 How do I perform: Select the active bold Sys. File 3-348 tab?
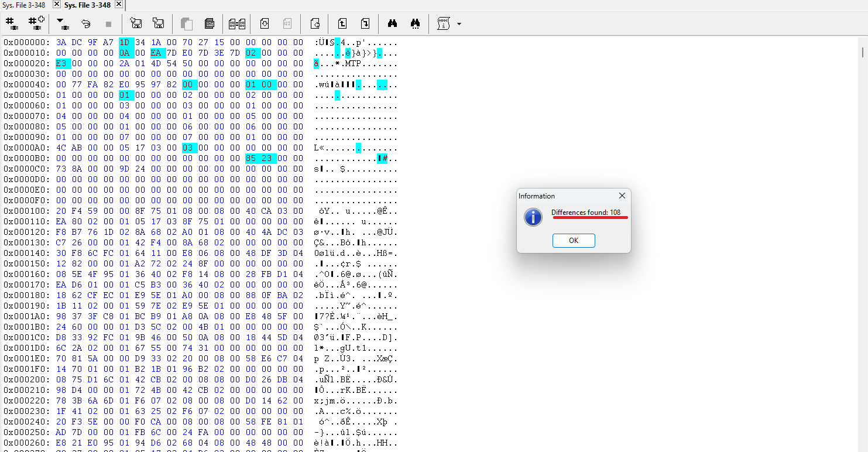87,5
